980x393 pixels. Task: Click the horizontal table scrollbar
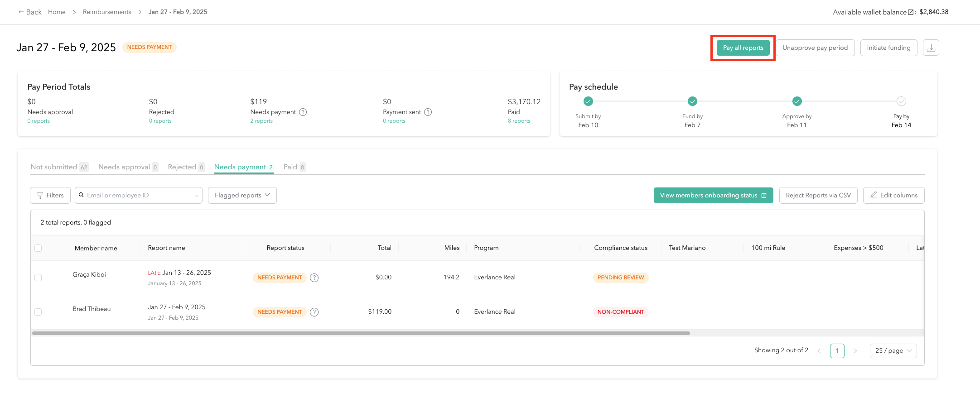click(361, 333)
